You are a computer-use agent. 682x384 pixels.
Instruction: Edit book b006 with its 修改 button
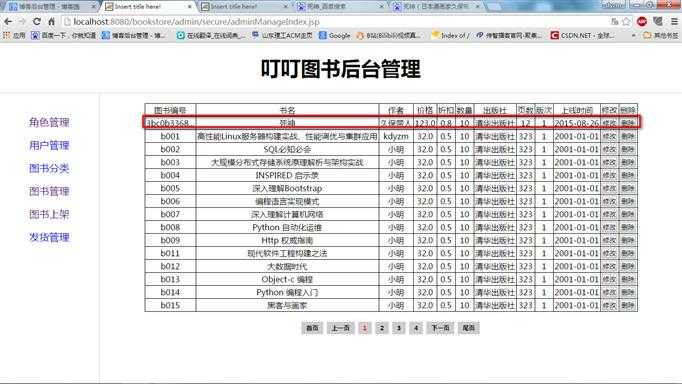point(609,201)
